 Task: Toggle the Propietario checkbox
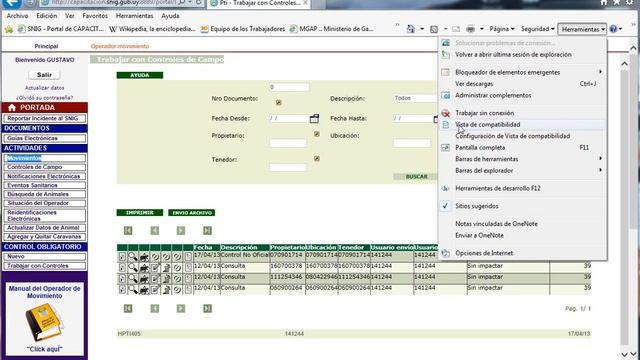(317, 134)
